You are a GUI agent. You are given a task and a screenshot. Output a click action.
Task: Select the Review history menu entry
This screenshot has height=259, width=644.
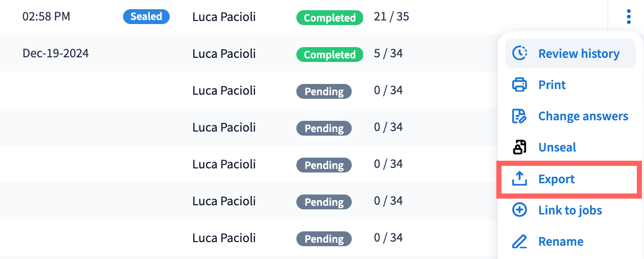578,54
